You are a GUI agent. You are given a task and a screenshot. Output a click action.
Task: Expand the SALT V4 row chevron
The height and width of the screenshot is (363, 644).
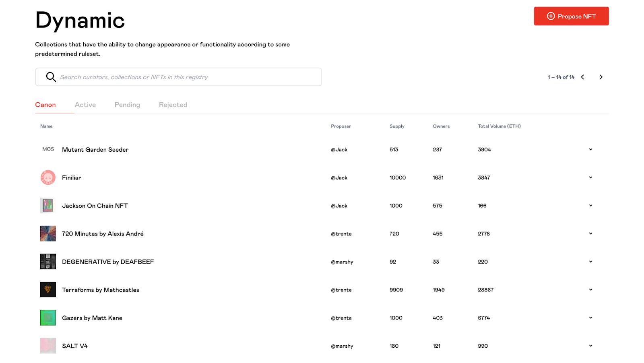590,346
